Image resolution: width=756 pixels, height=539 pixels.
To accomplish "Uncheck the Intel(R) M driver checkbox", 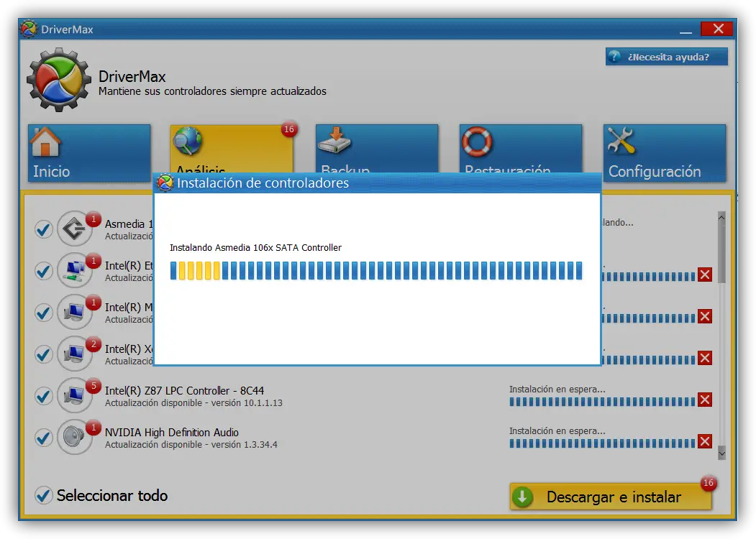I will [43, 313].
